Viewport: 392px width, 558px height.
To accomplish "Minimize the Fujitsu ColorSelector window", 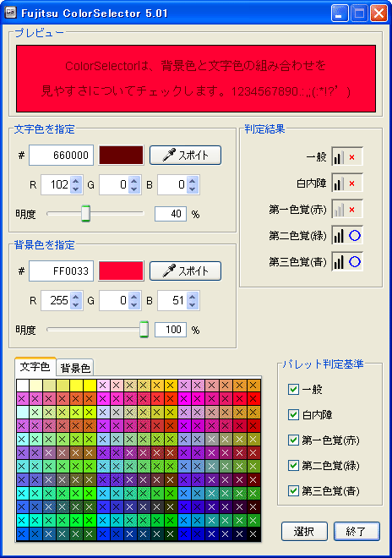I will tap(340, 14).
